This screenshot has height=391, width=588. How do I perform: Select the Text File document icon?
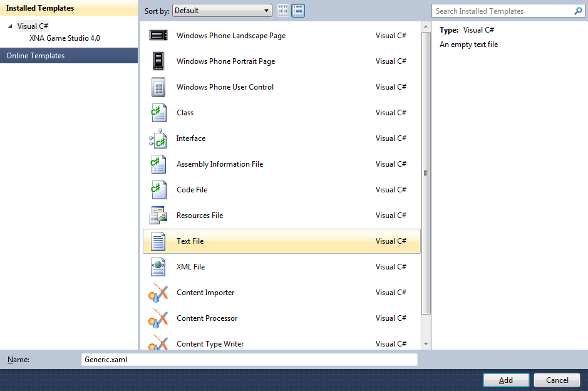[158, 241]
